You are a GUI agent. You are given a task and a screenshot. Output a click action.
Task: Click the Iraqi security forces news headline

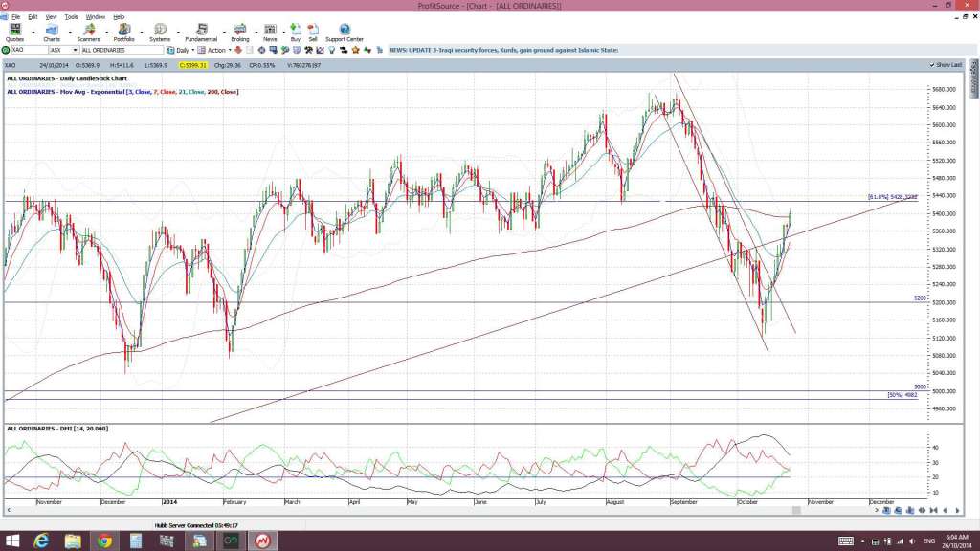(x=503, y=50)
